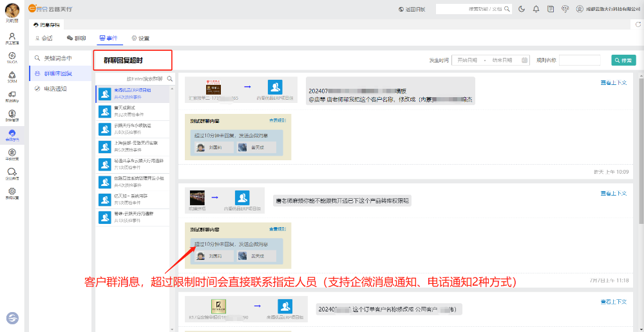Click 查看上下文 for the 唐老师麻烦你 message

pyautogui.click(x=614, y=193)
